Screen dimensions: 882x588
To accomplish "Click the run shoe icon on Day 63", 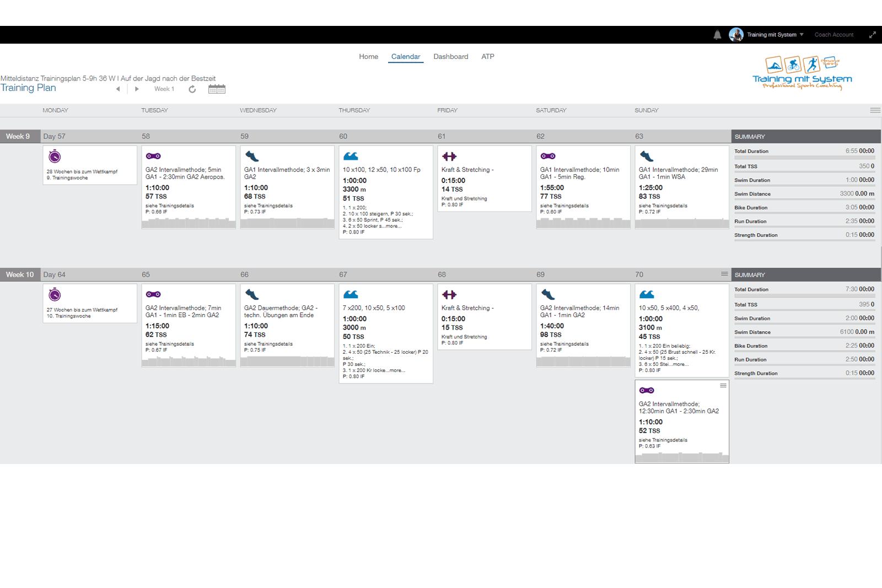I will (x=647, y=156).
